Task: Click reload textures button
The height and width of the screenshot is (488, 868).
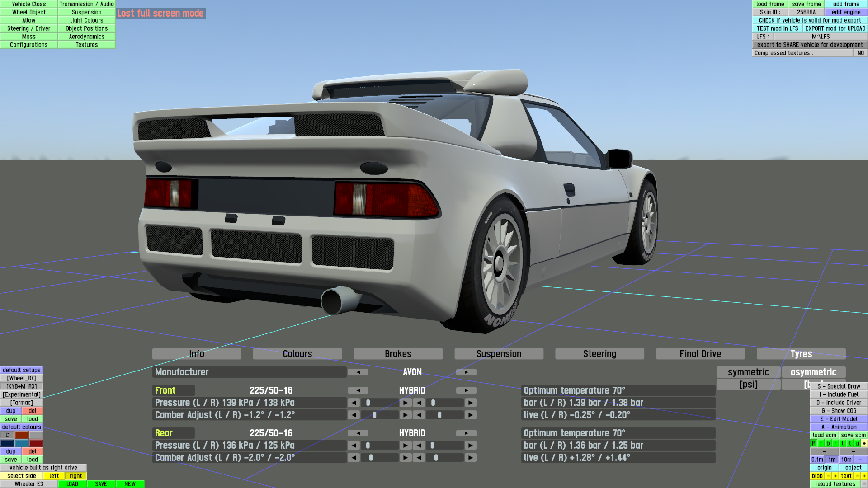Action: [x=835, y=484]
